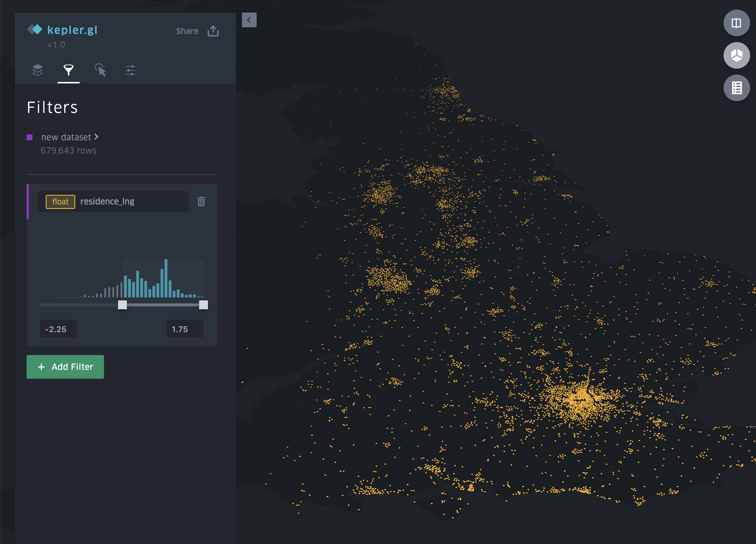Delete the residence_lng filter with trash icon
The width and height of the screenshot is (756, 544).
tap(201, 202)
